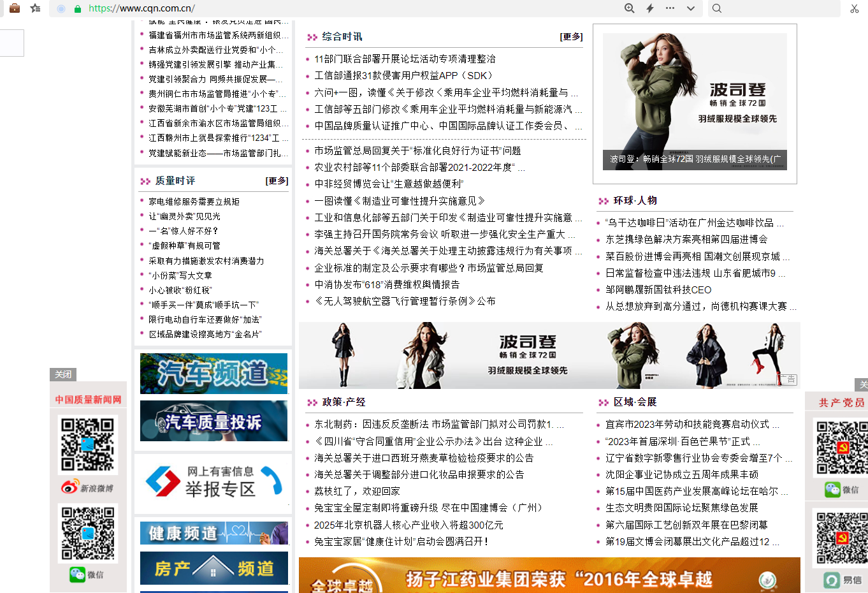Open article 工信部通报31款侵害用户权益APP（SDK）
This screenshot has width=868, height=593.
tap(403, 75)
